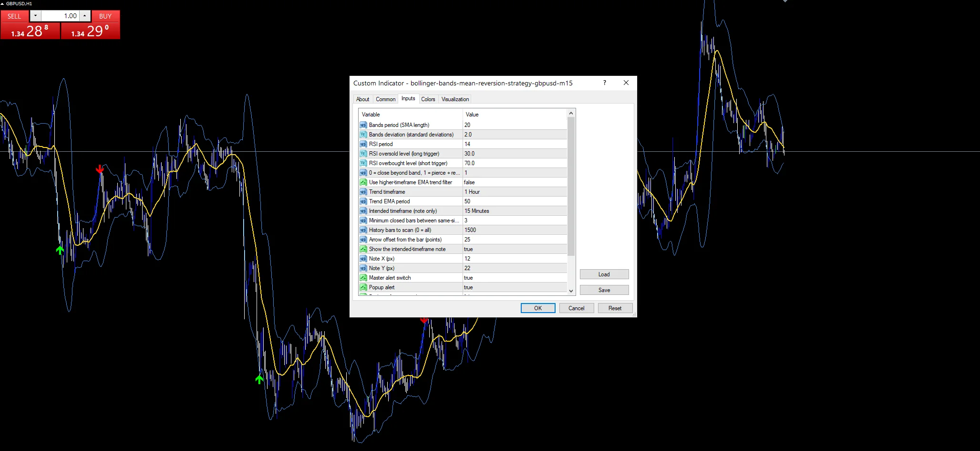Click the Value column header

click(x=515, y=115)
